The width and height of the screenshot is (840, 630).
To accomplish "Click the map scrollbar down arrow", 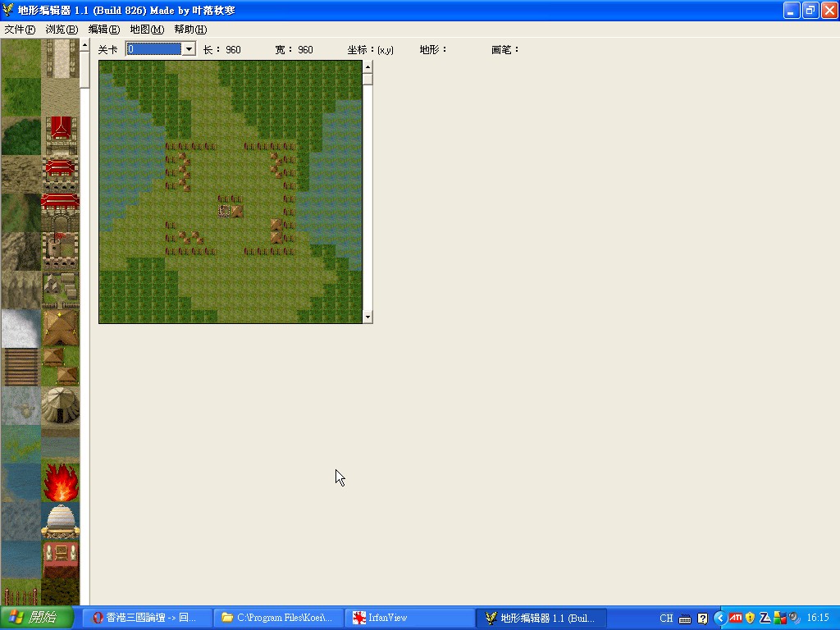I will pyautogui.click(x=367, y=317).
